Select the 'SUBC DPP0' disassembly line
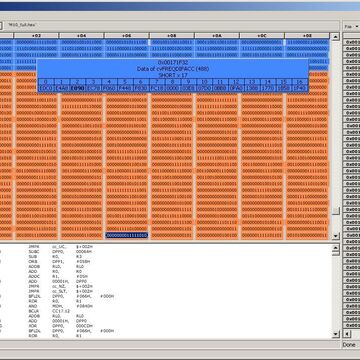Image resolution: width=360 pixels, height=360 pixels. tap(60, 251)
